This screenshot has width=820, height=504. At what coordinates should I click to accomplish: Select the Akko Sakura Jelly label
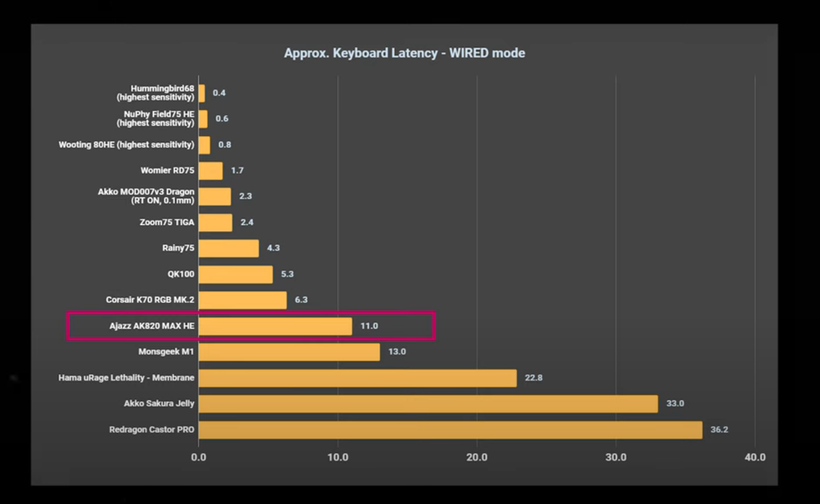(159, 403)
